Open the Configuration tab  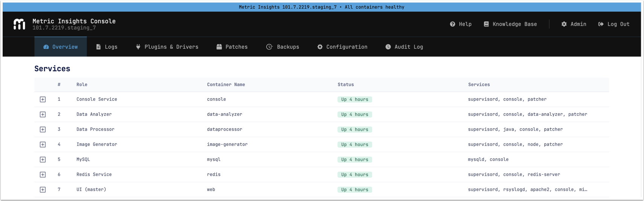(342, 47)
